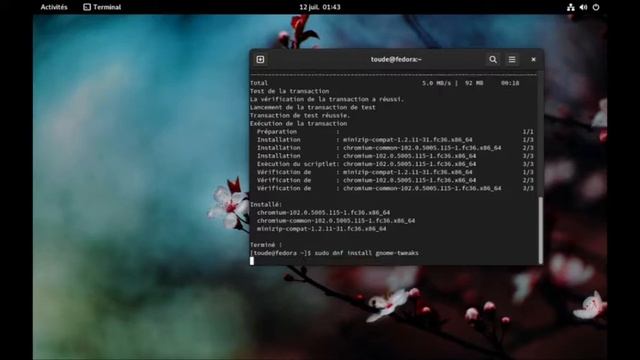Click the 'Test de la transaction' line

tap(289, 91)
